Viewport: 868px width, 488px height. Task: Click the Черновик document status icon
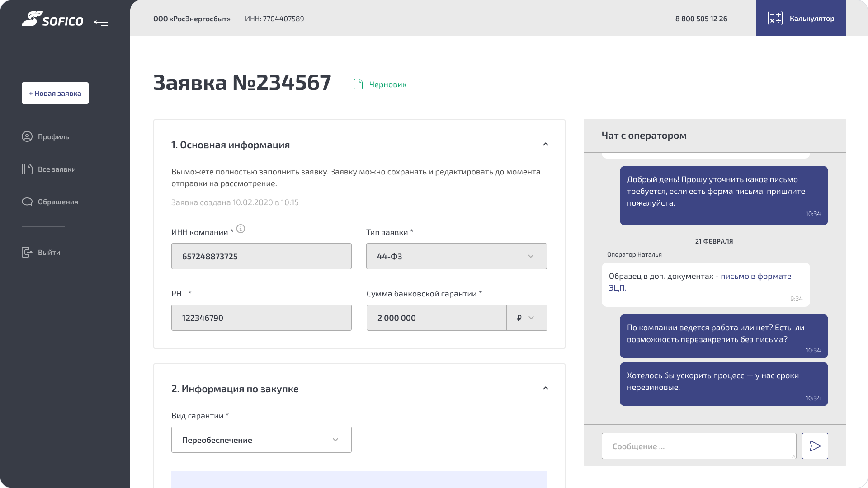(358, 84)
